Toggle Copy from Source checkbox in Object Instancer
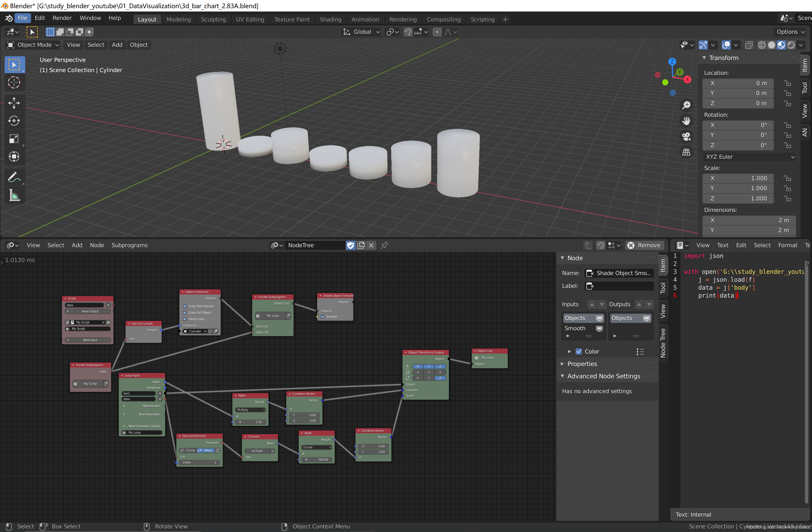The height and width of the screenshot is (532, 812). click(185, 306)
